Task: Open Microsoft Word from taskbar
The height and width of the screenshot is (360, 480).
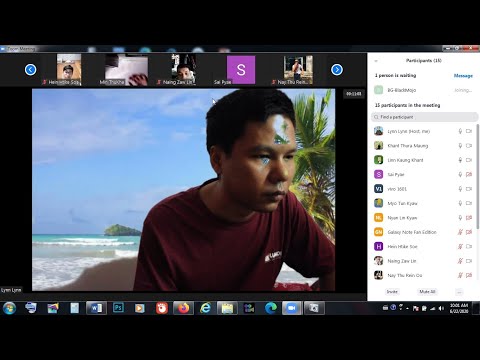Action: point(96,308)
